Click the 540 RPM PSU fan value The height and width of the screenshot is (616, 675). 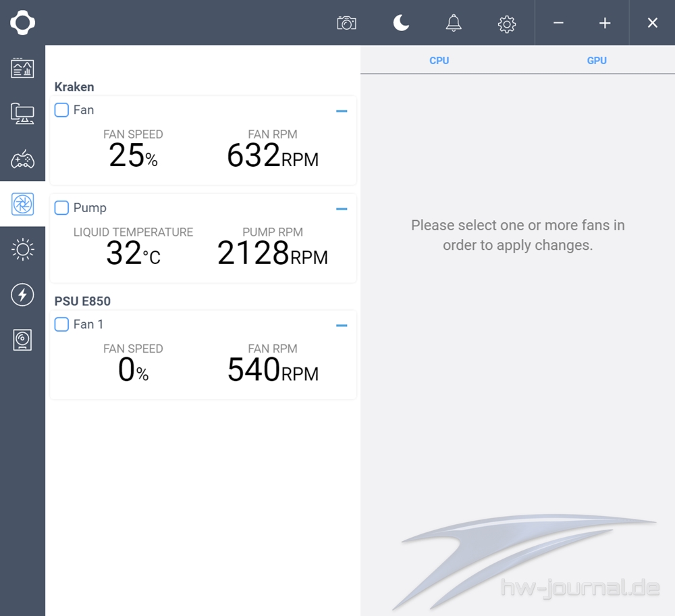pyautogui.click(x=273, y=370)
